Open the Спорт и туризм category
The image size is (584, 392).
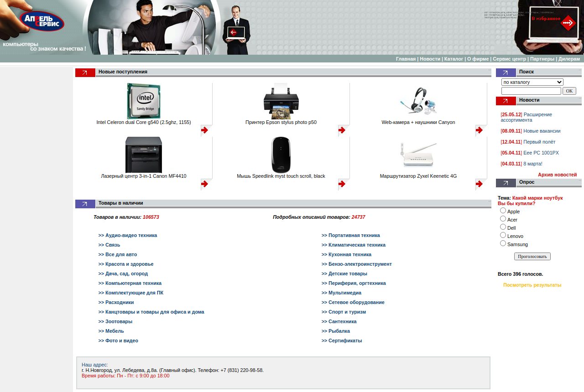point(344,312)
